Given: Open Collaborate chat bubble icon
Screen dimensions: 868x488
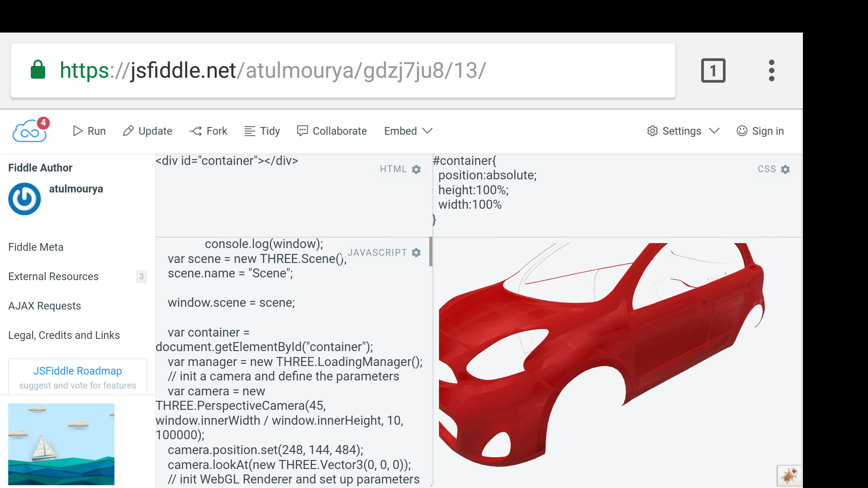Looking at the screenshot, I should pyautogui.click(x=302, y=131).
